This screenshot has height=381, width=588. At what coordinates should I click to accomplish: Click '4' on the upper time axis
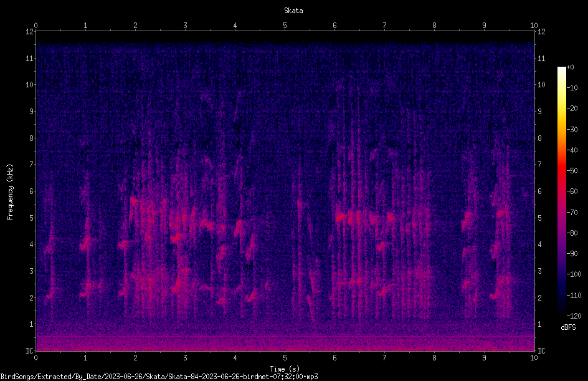[x=235, y=26]
